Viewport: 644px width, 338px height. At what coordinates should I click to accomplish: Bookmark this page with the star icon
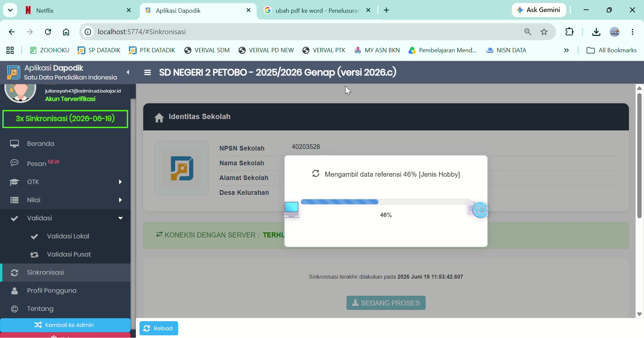[x=544, y=32]
